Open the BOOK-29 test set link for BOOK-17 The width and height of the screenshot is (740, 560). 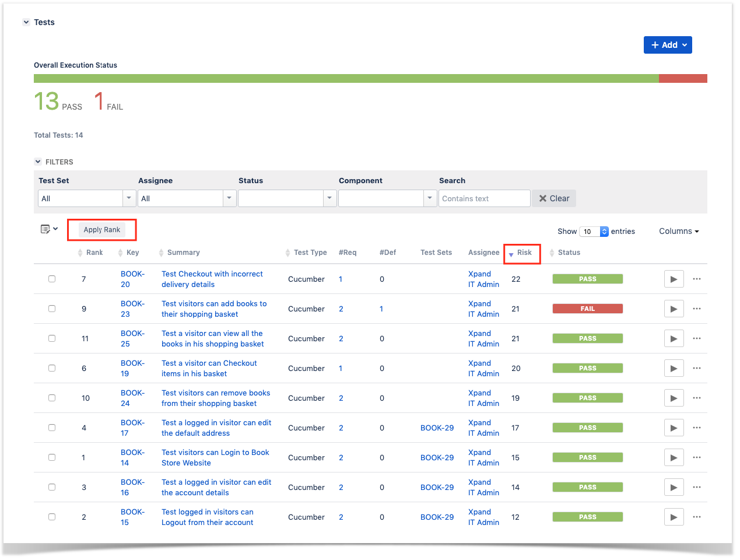(x=437, y=428)
